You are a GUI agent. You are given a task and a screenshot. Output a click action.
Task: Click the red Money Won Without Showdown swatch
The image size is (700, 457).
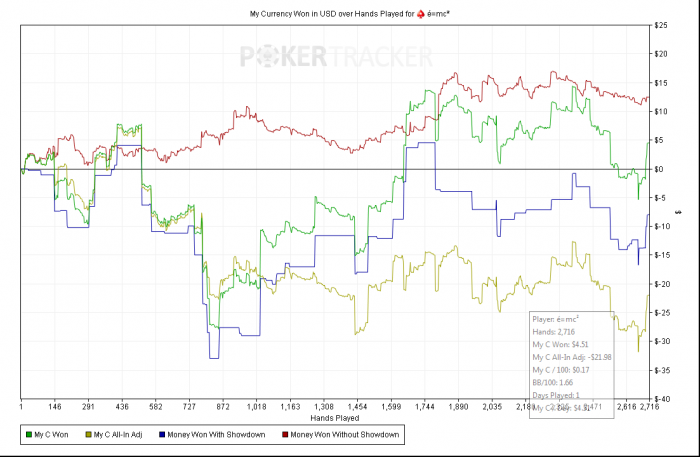pos(286,434)
